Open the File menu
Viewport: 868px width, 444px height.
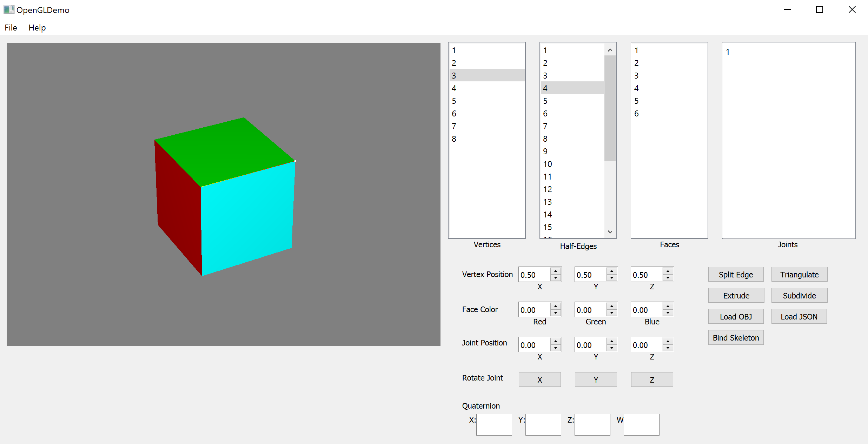click(11, 28)
